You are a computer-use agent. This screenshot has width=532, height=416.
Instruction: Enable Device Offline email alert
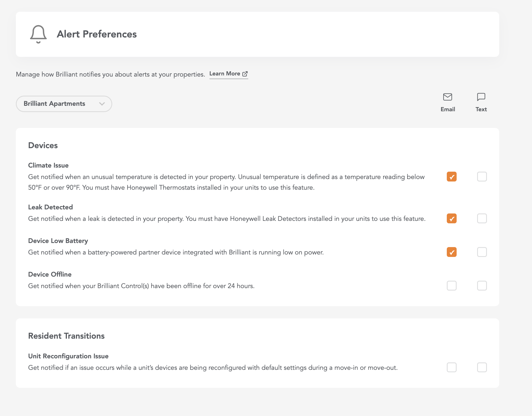point(451,286)
